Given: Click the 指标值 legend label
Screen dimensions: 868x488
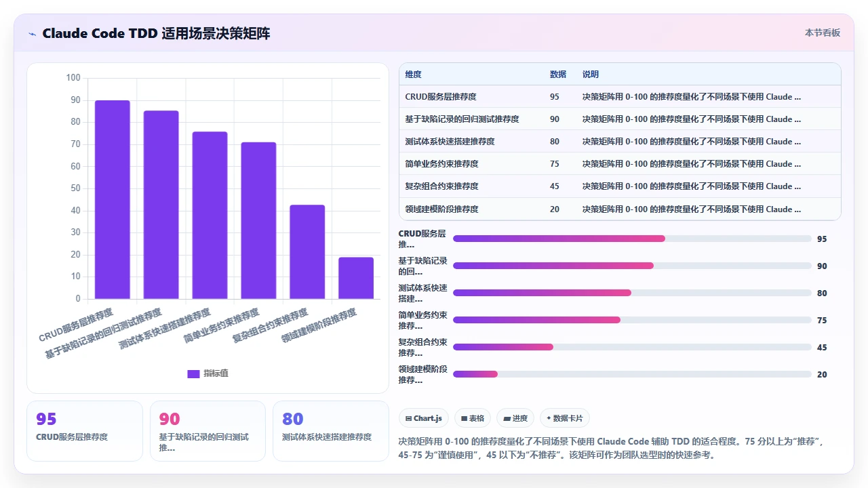Looking at the screenshot, I should tap(216, 373).
